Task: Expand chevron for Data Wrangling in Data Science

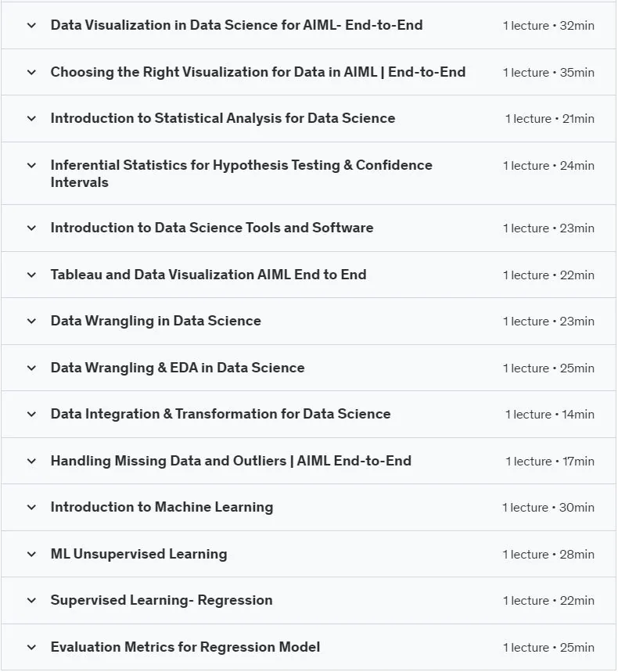Action: click(31, 321)
